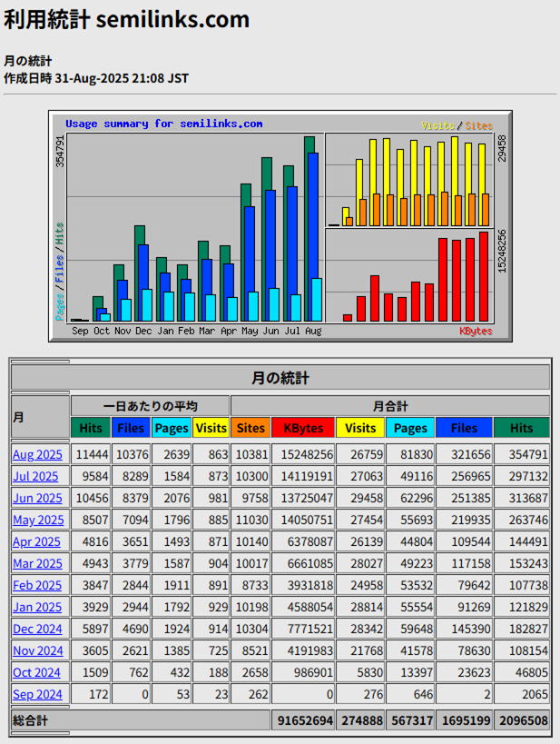Screen dimensions: 560x744
Task: Click the Feb 2025 month link
Action: (36, 586)
